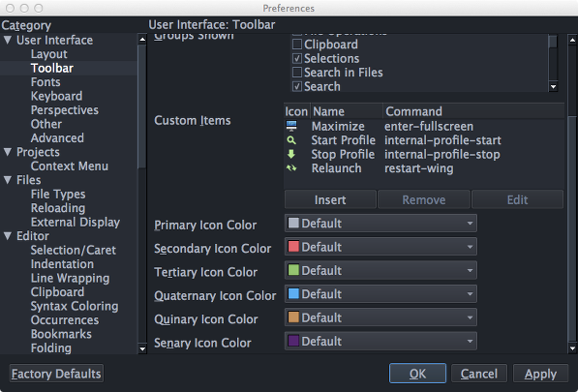Uncheck the Selections group checkbox
This screenshot has width=578, height=392.
(296, 58)
